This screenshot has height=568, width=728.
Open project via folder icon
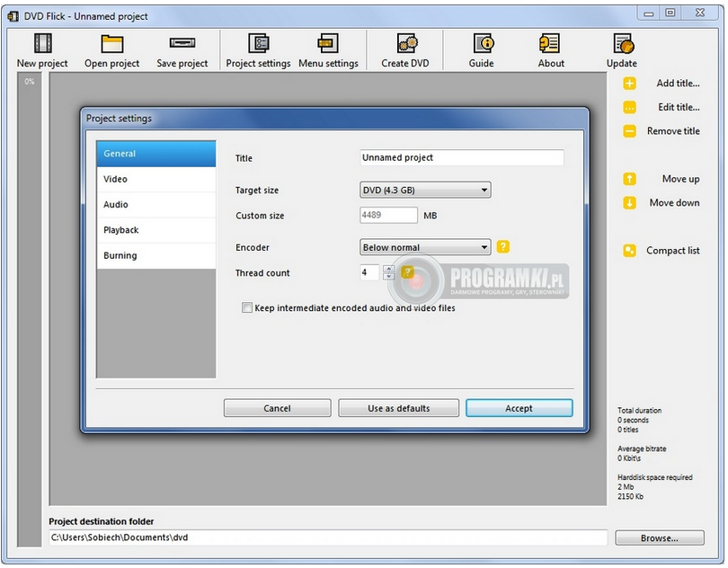(x=111, y=44)
